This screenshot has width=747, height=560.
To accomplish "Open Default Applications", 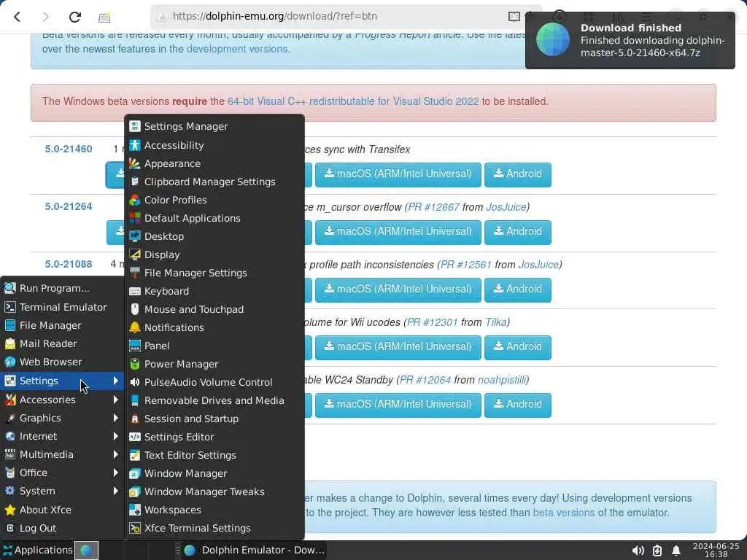I will (214, 218).
